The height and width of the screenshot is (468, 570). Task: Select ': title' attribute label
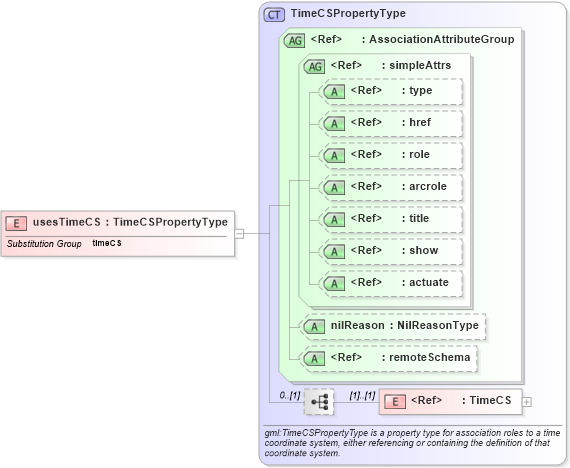pos(416,218)
